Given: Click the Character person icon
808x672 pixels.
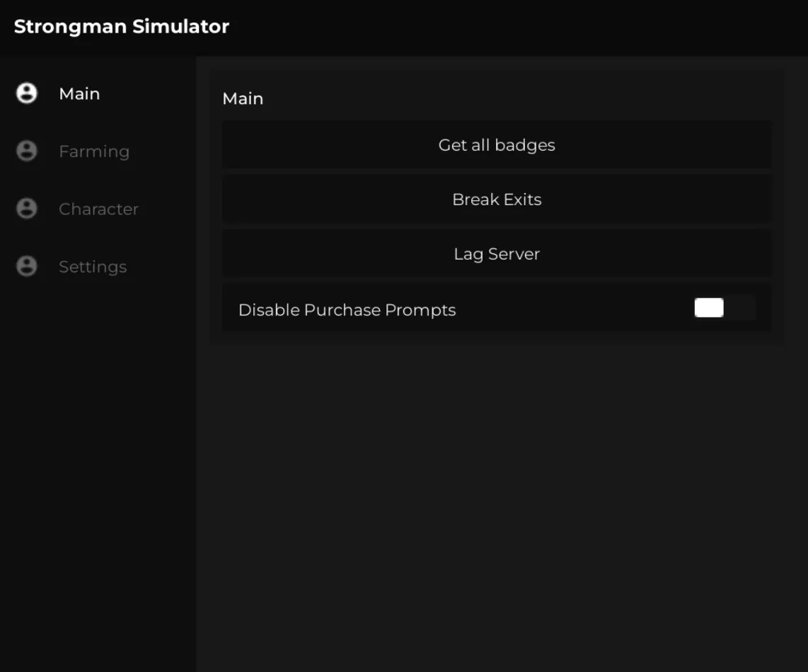Looking at the screenshot, I should tap(26, 208).
